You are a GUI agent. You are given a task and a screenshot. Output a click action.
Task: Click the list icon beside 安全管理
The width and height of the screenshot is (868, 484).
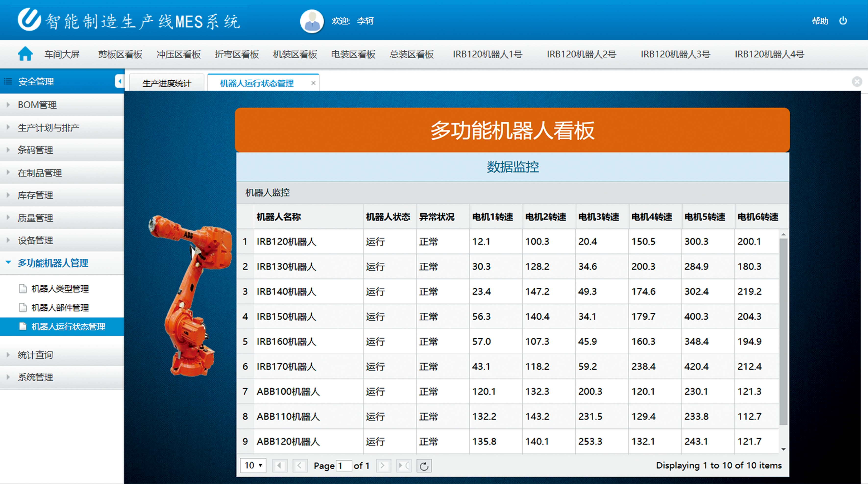[8, 81]
